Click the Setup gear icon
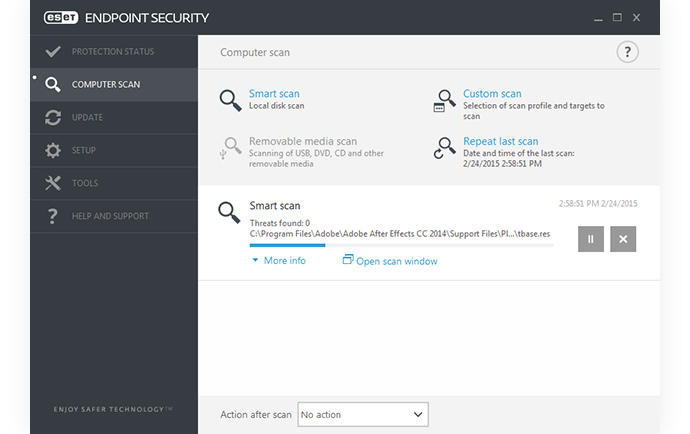The image size is (690, 434). click(x=53, y=150)
